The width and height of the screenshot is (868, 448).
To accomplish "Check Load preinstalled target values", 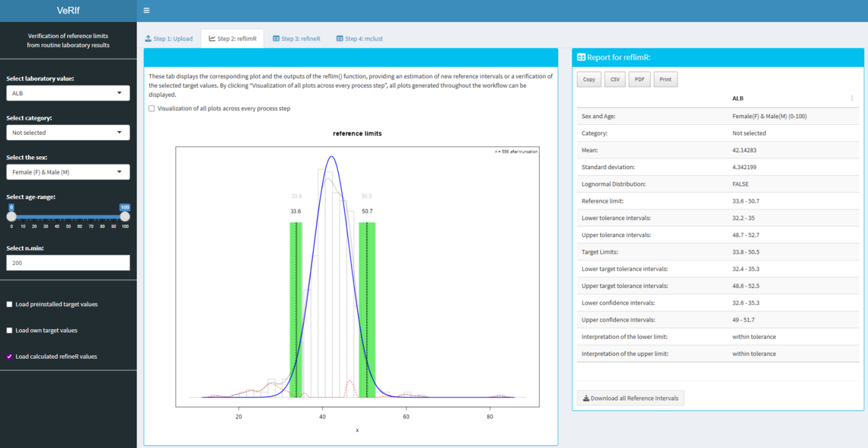I will [x=10, y=304].
